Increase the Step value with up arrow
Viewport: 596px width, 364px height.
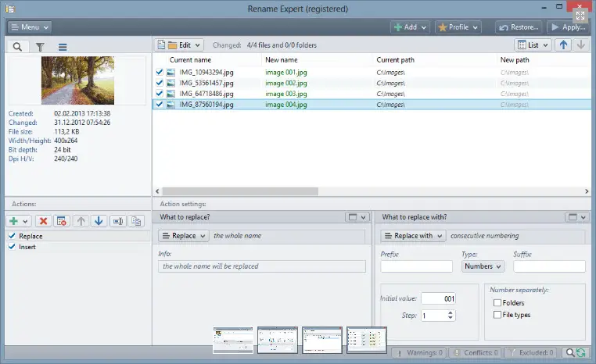[x=451, y=312]
